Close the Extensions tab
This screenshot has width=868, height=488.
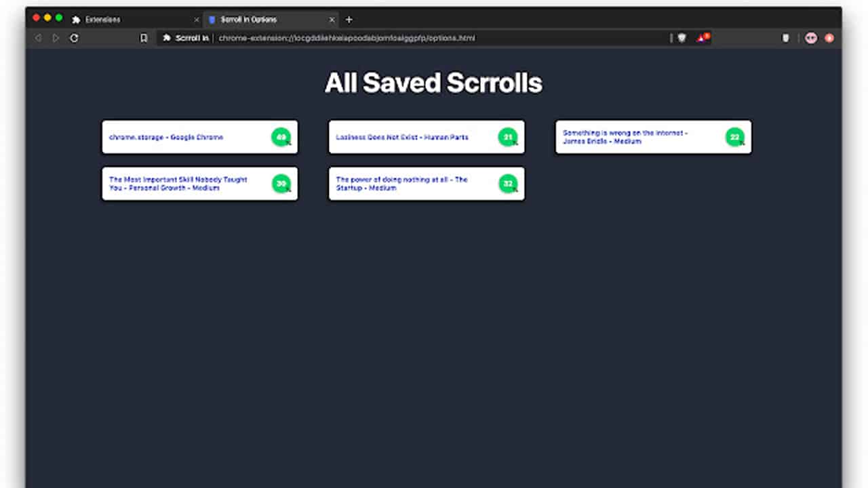point(197,20)
